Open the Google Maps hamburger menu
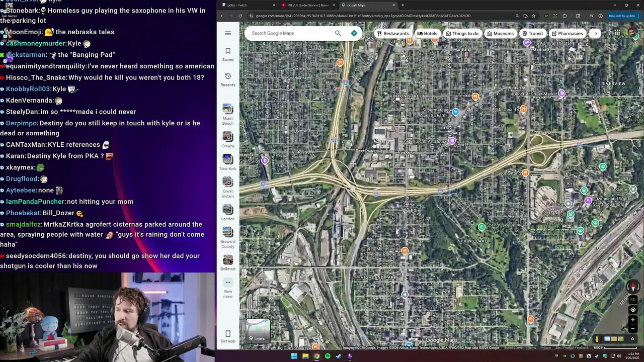644x362 pixels. [228, 33]
